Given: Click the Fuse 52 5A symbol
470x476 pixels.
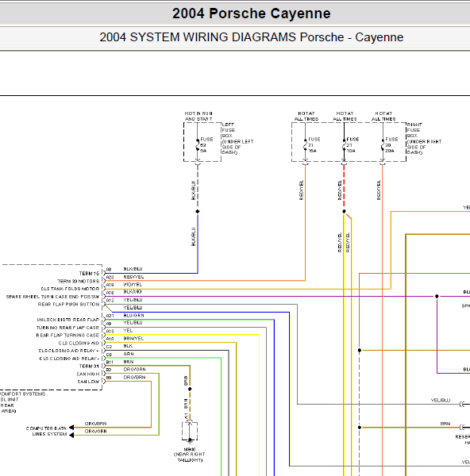Looking at the screenshot, I should (x=198, y=145).
